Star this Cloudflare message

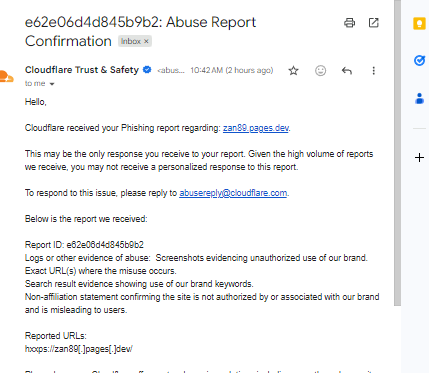(x=293, y=71)
